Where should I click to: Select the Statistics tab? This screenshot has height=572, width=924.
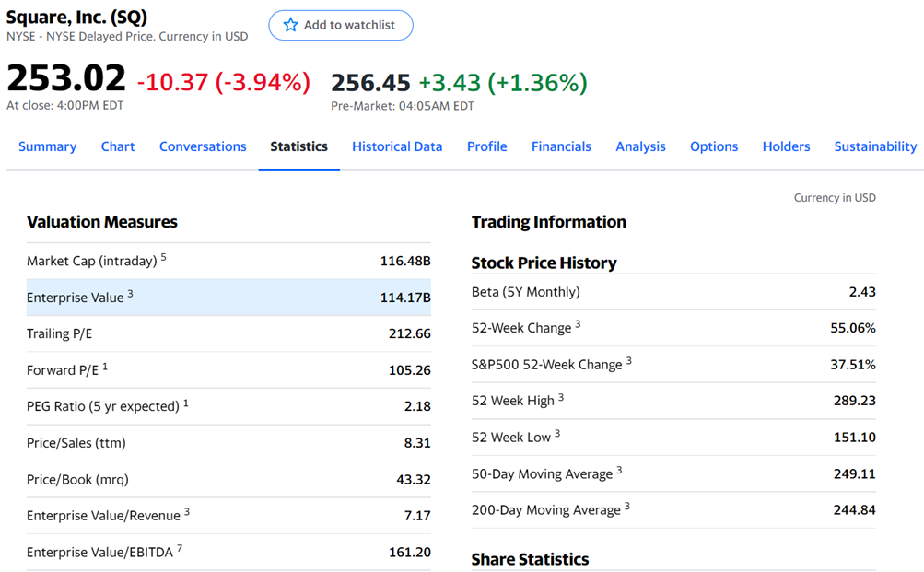point(298,146)
